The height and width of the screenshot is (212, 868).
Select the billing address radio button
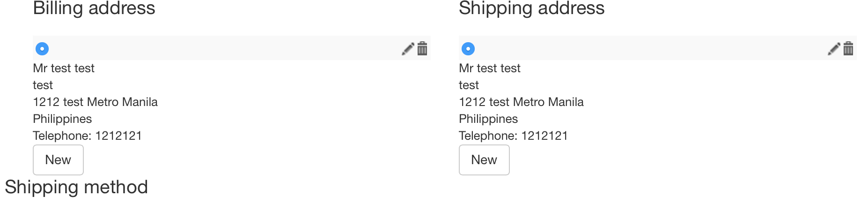coord(42,49)
